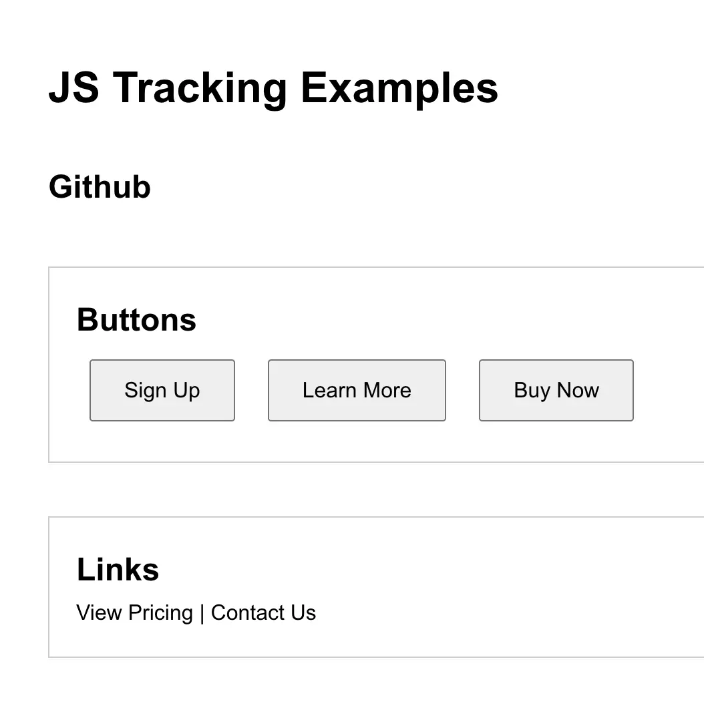Navigate using the View Pricing hyperlink
The image size is (704, 728).
tap(134, 612)
